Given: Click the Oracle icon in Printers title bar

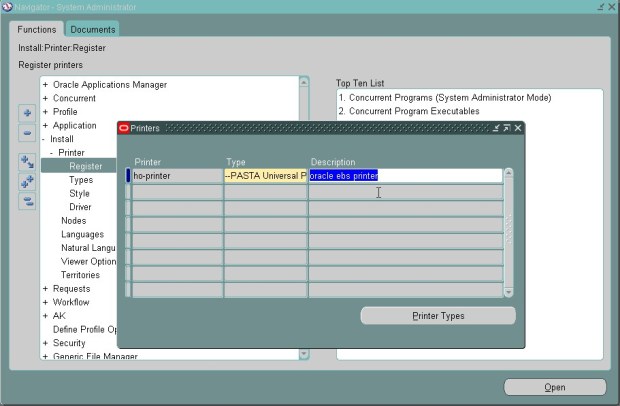Looking at the screenshot, I should (x=124, y=128).
